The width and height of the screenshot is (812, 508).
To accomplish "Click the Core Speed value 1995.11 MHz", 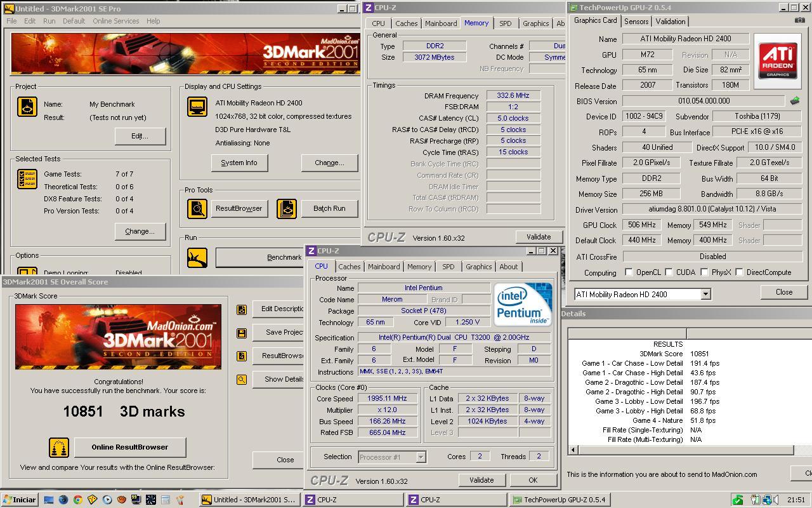I will (x=387, y=399).
